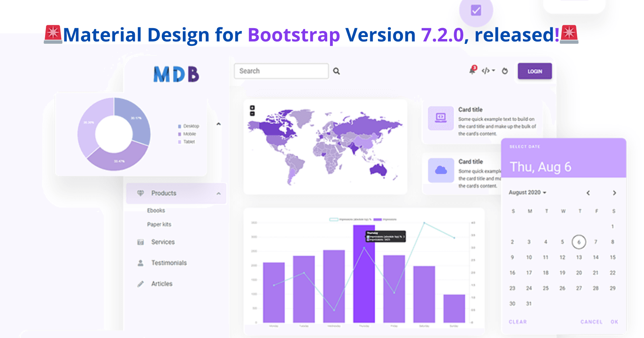This screenshot has width=644, height=338.
Task: Zoom in on the world map
Action: (252, 108)
